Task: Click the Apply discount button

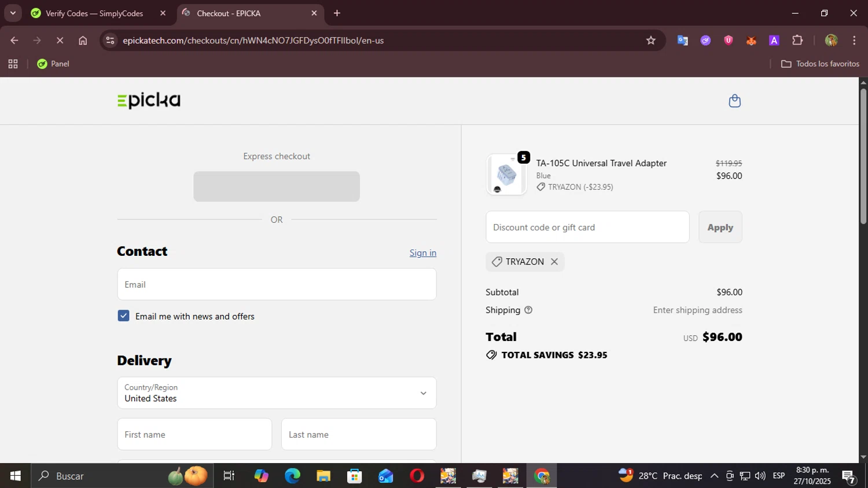Action: click(720, 227)
